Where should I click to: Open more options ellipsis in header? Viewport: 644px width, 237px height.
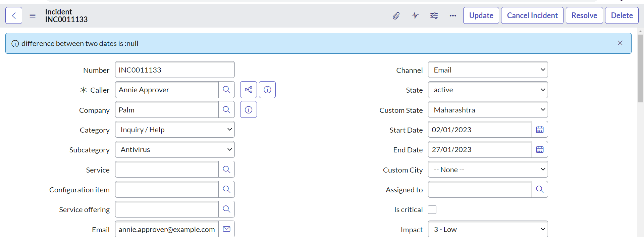coord(453,15)
